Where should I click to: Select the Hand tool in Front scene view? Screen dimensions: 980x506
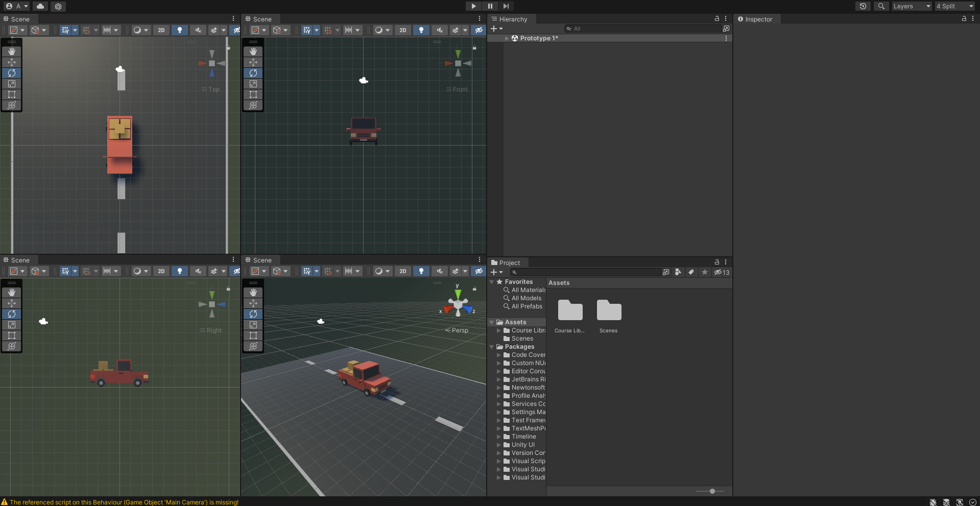pyautogui.click(x=253, y=52)
